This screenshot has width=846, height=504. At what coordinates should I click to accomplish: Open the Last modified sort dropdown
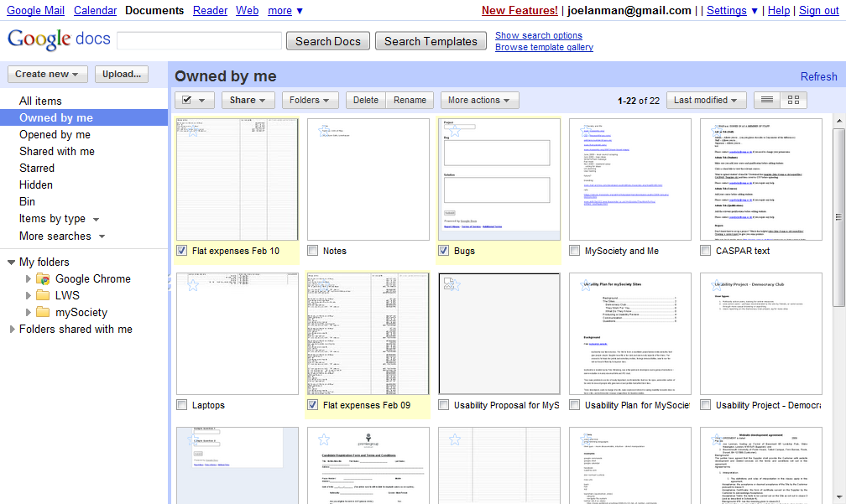[x=707, y=100]
